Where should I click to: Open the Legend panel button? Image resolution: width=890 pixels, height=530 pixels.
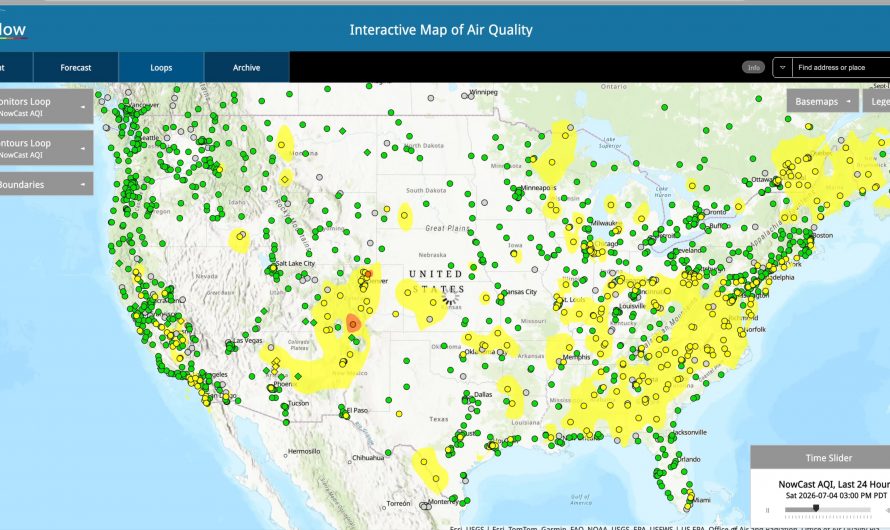click(x=877, y=102)
